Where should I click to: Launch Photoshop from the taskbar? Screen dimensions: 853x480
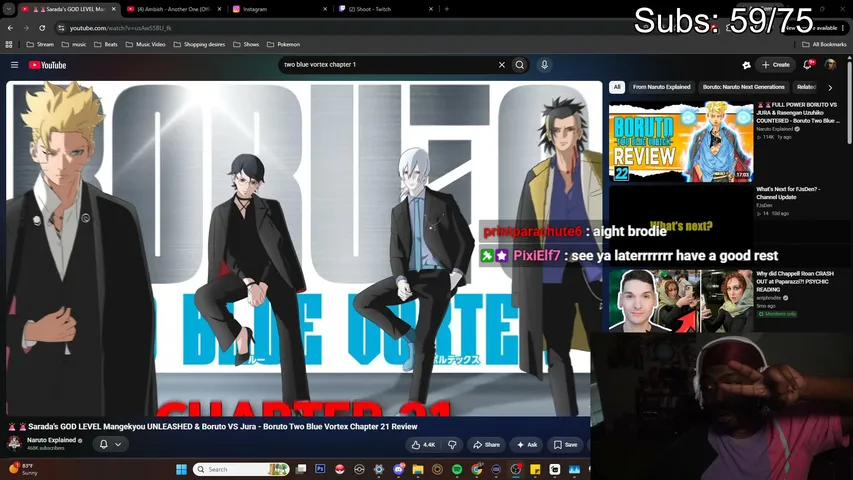pyautogui.click(x=320, y=469)
